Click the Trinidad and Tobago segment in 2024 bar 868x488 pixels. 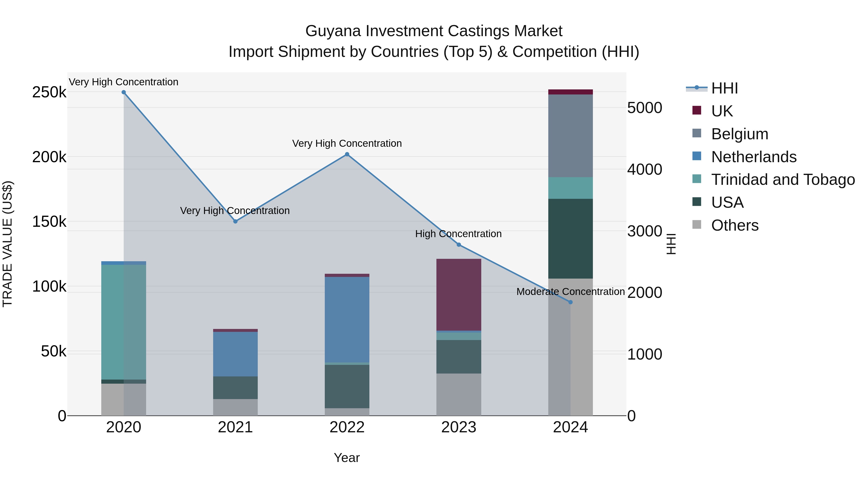click(x=570, y=188)
